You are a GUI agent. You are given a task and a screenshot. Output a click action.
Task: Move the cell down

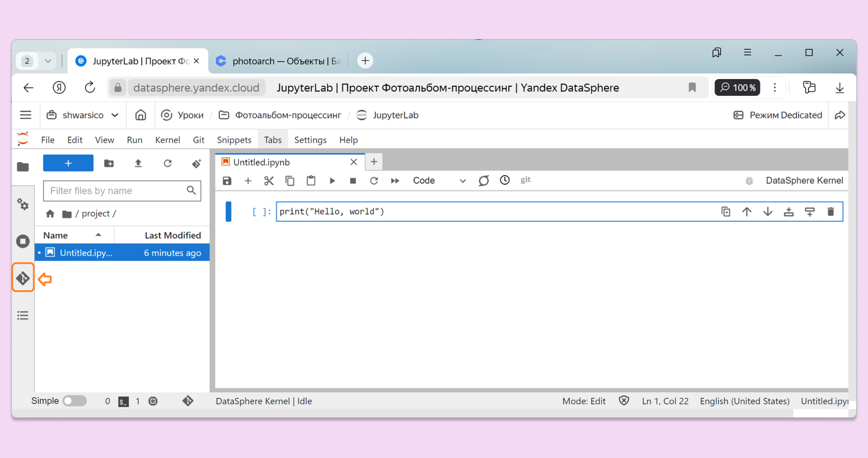[768, 212]
